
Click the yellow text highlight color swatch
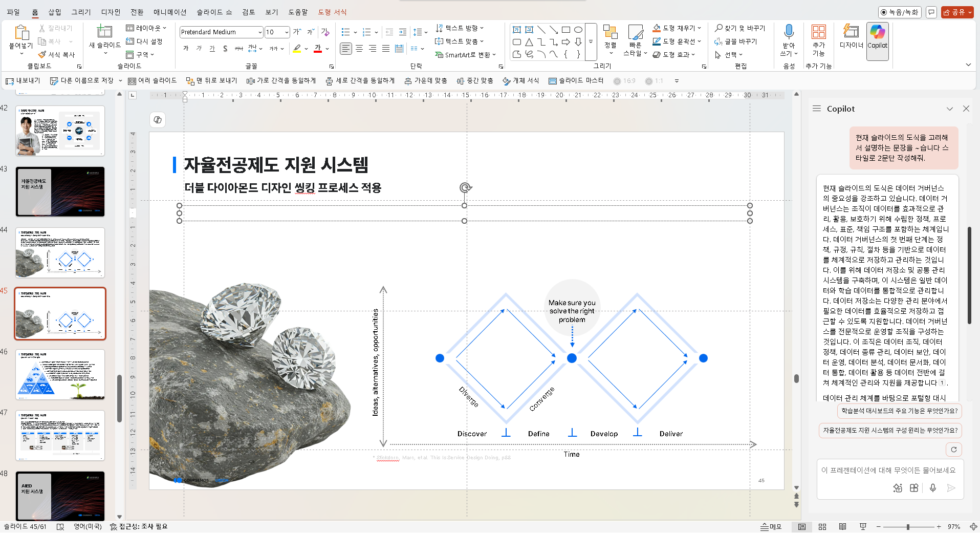(297, 49)
